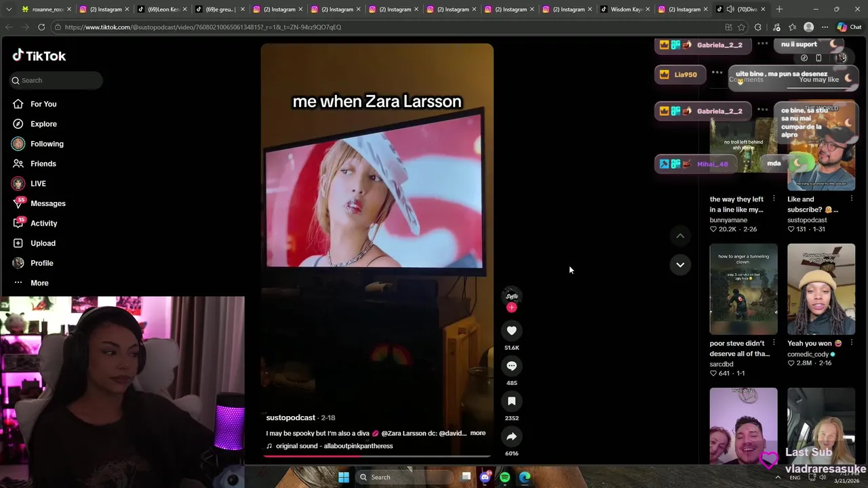
Task: Refresh the browser page
Action: 41,27
